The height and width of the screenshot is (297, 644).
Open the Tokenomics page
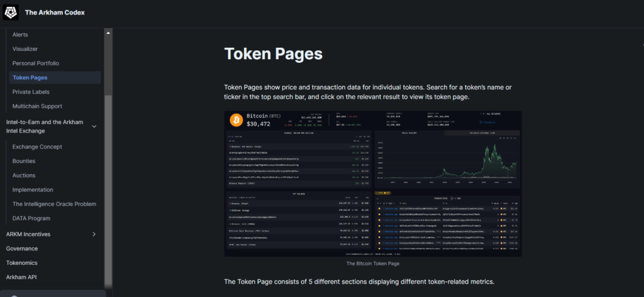(22, 263)
